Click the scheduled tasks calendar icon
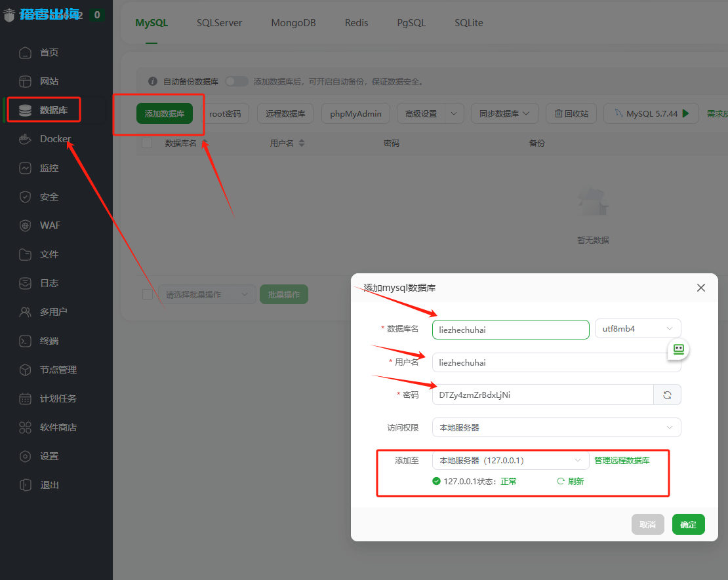This screenshot has height=580, width=728. (x=25, y=398)
